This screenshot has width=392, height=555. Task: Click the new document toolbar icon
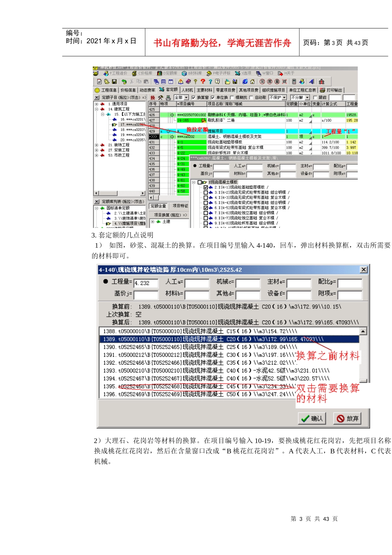(99, 82)
